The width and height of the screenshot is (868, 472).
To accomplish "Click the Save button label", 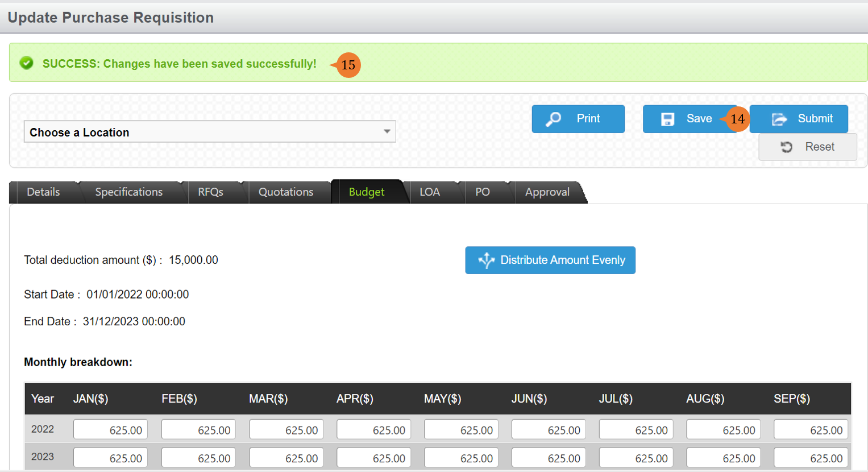I will click(x=699, y=118).
